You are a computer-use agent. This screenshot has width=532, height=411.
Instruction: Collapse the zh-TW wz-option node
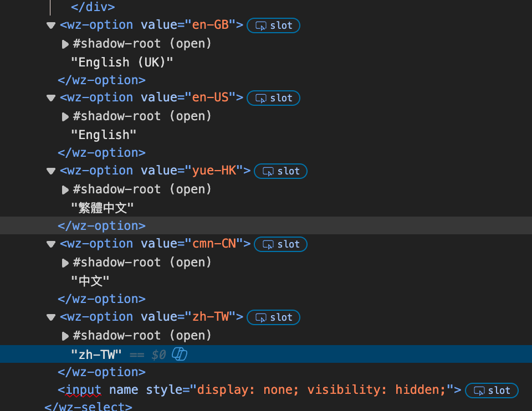(x=51, y=317)
